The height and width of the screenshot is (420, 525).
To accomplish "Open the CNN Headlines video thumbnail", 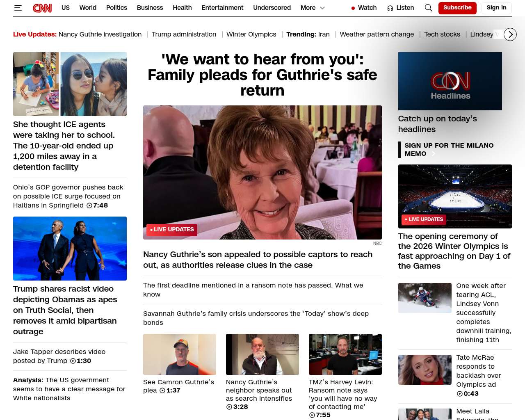I will click(x=450, y=81).
